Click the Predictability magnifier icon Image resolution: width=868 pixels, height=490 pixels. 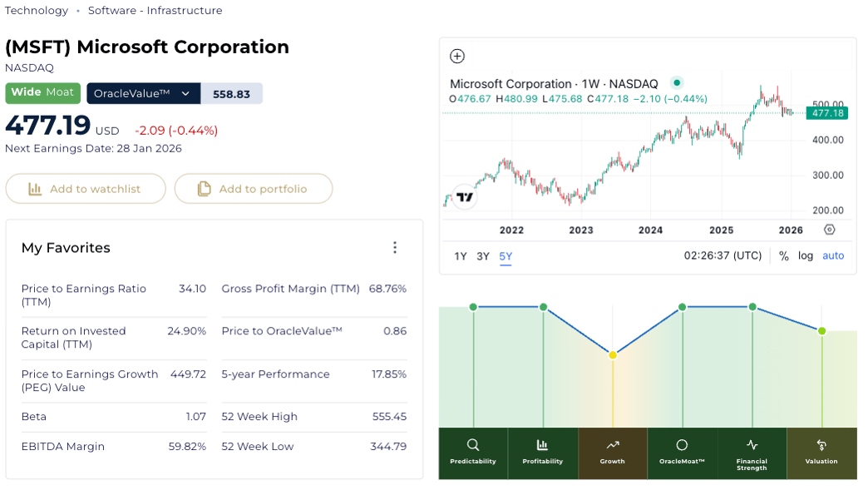point(473,445)
